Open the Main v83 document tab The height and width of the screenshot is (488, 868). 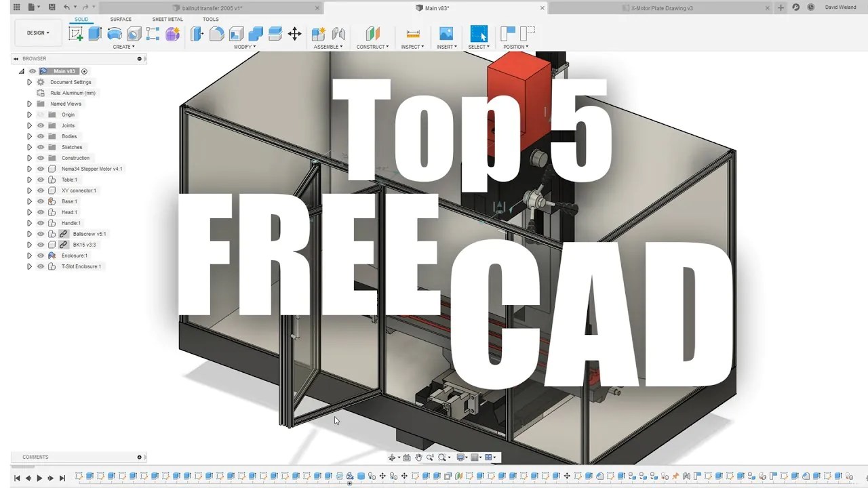click(434, 8)
